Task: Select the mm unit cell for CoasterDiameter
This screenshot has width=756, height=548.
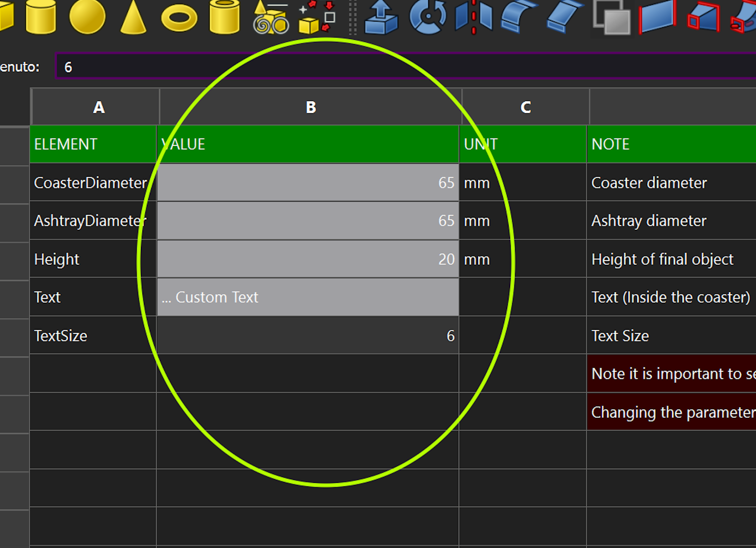Action: coord(523,183)
